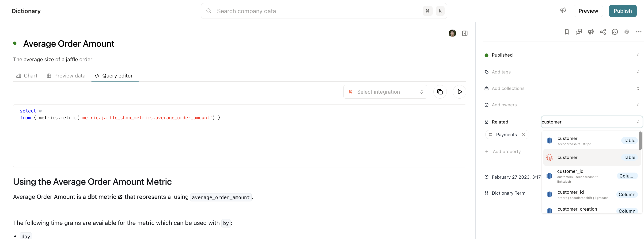Viewport: 644px width, 239px height.
Task: Click the dropdown list scrollbar
Action: click(640, 141)
